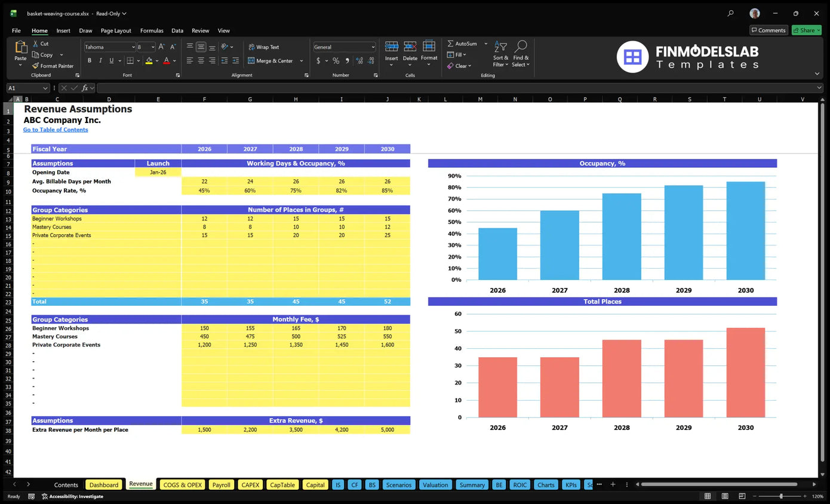Toggle Bold formatting

(90, 60)
